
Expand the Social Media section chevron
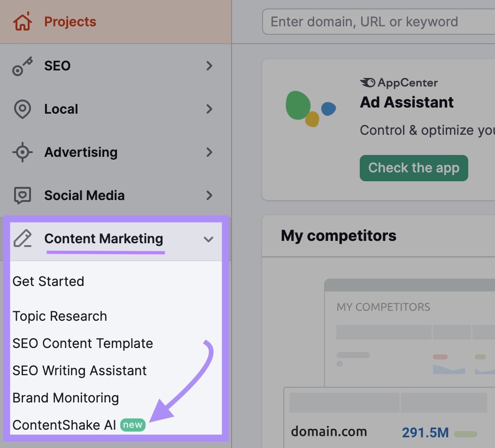pyautogui.click(x=209, y=195)
